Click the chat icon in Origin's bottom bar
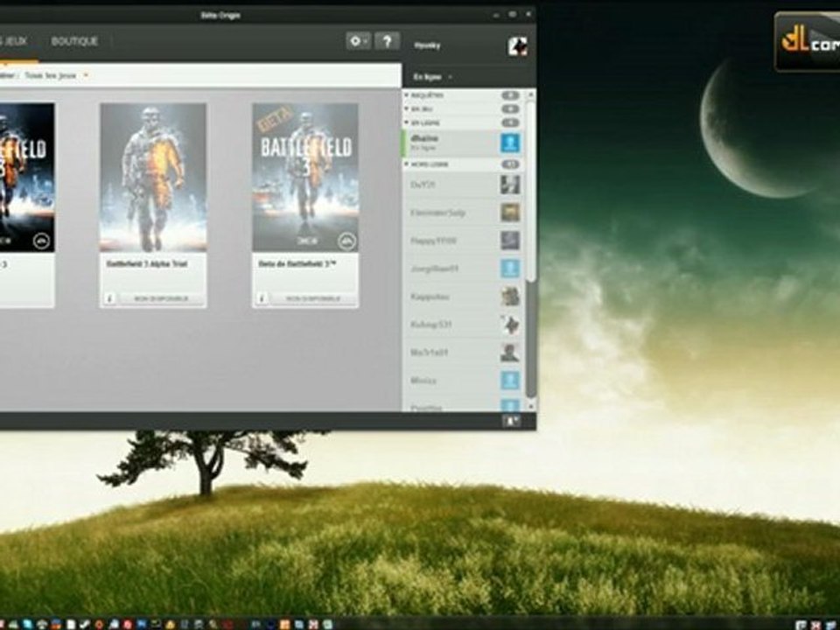The image size is (840, 630). coord(511,421)
